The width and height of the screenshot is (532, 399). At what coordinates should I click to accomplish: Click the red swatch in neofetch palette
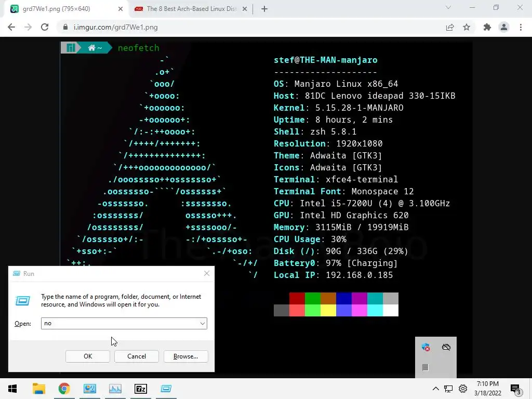pos(297,299)
